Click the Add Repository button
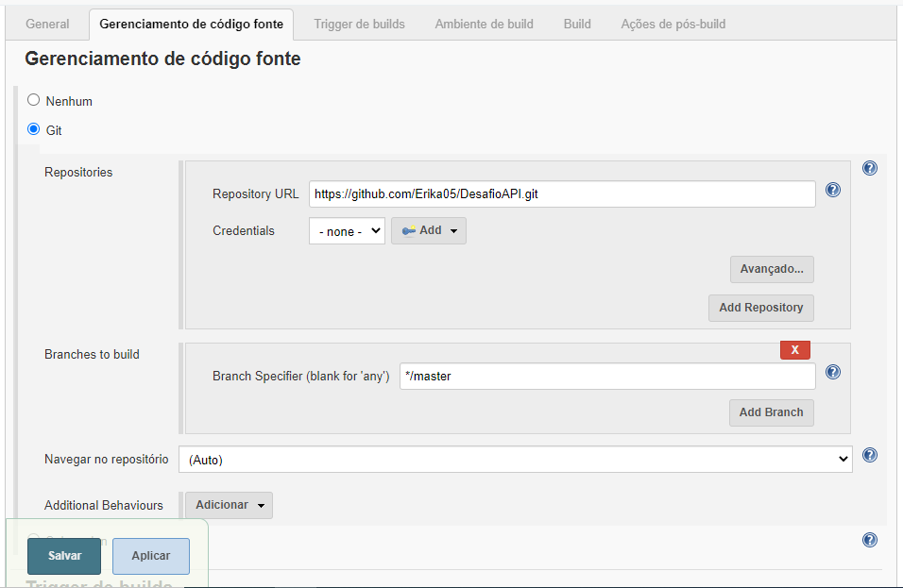The width and height of the screenshot is (903, 588). coord(760,308)
